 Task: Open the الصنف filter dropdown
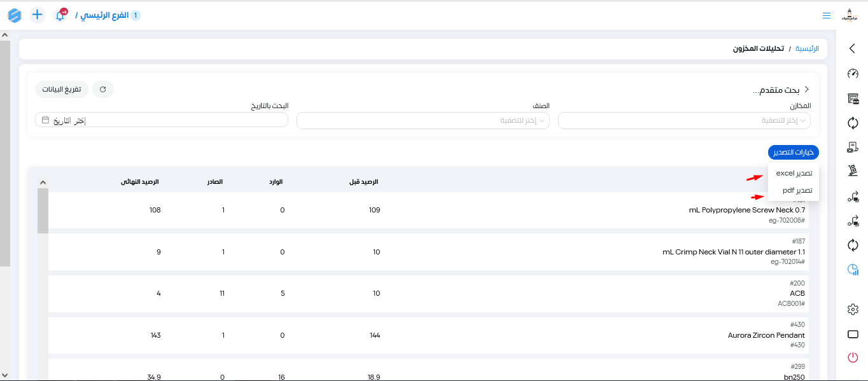423,121
